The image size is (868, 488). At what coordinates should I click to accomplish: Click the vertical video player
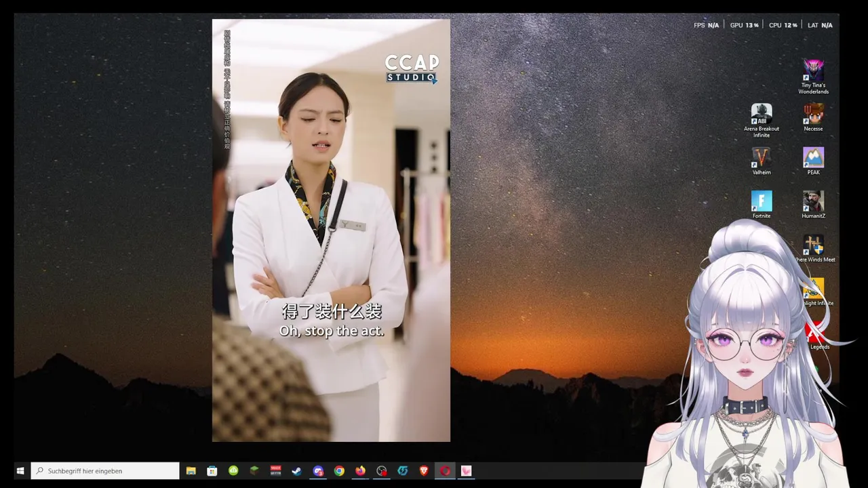[x=331, y=230]
